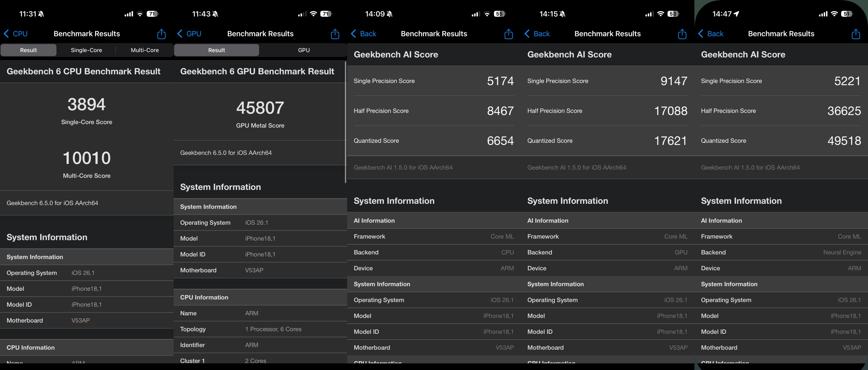Screen dimensions: 868x370
Task: Tap share icon on 14:47 AI results screen
Action: point(856,34)
